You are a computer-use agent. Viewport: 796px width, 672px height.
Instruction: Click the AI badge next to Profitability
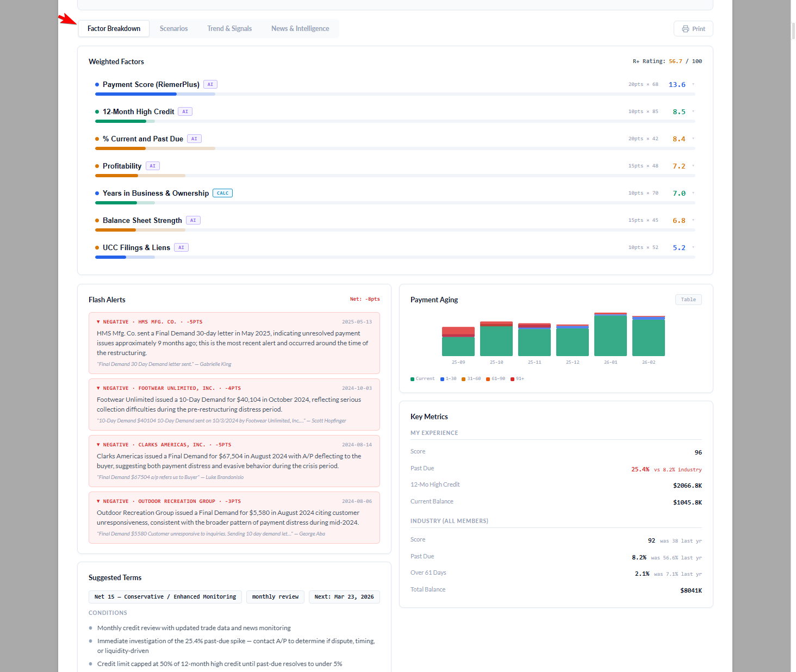click(x=152, y=166)
